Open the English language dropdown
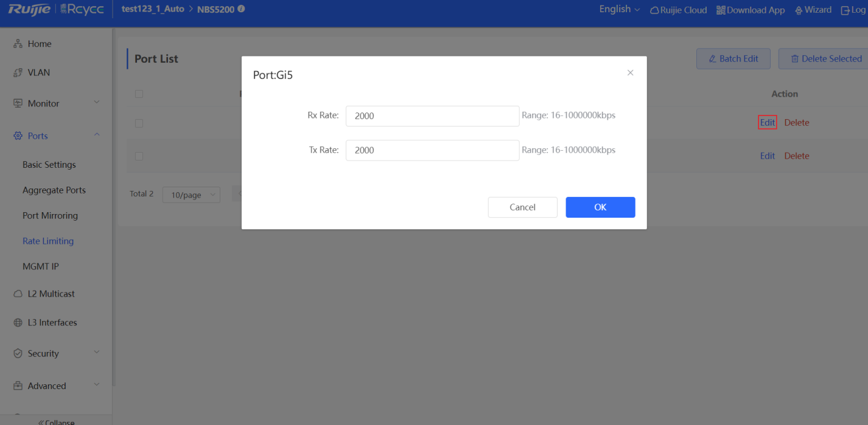The width and height of the screenshot is (868, 425). coord(619,9)
